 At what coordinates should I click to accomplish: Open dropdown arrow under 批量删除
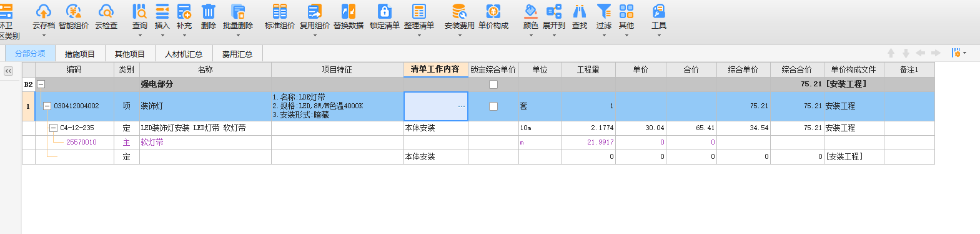238,35
